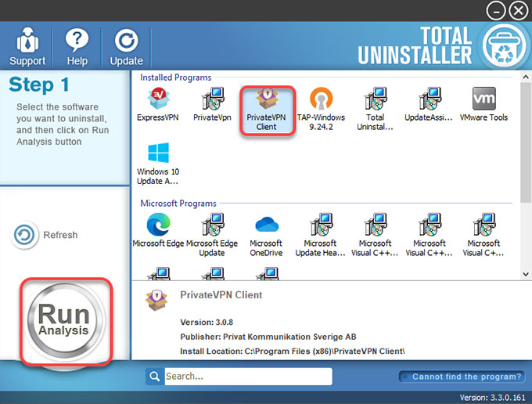Select the UpdateAssi... program icon
This screenshot has width=532, height=404.
429,104
